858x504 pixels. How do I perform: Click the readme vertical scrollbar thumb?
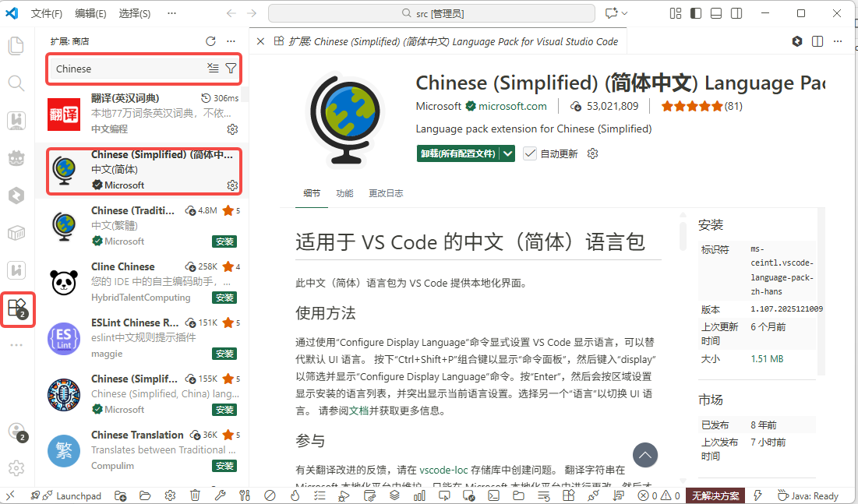(x=683, y=235)
